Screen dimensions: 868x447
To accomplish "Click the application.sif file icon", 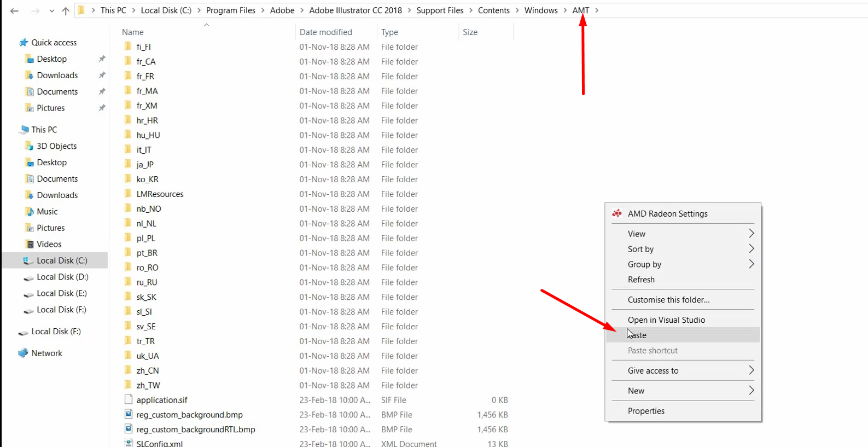I will (128, 399).
